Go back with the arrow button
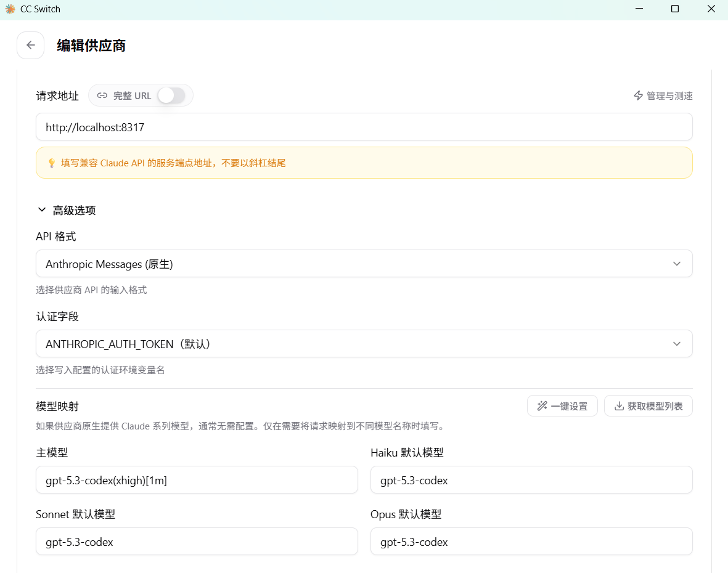 (31, 46)
